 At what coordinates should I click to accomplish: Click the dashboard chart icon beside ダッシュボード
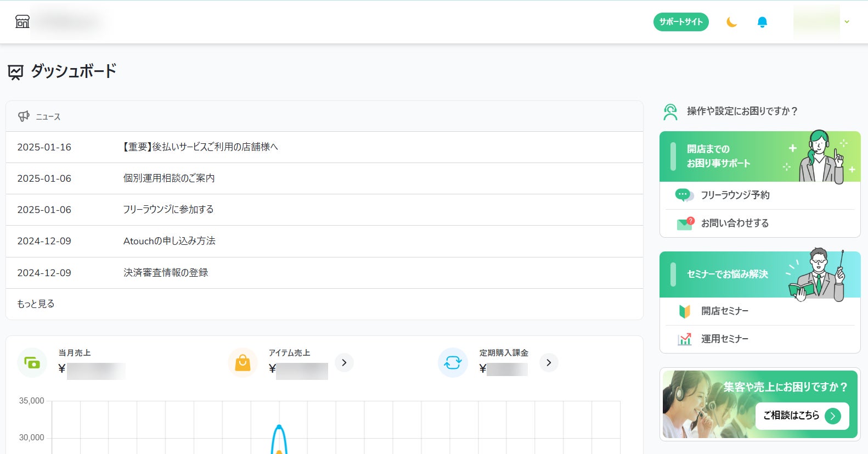pos(16,72)
